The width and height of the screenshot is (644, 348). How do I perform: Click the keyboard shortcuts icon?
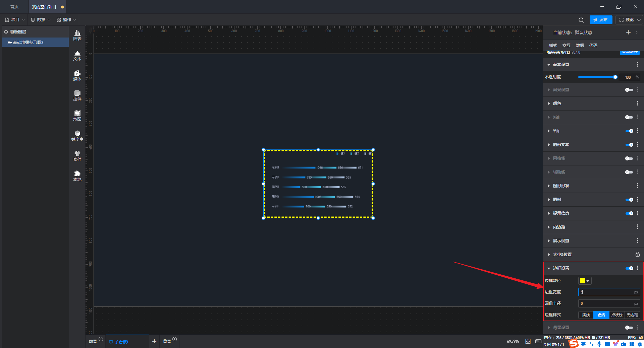point(538,341)
